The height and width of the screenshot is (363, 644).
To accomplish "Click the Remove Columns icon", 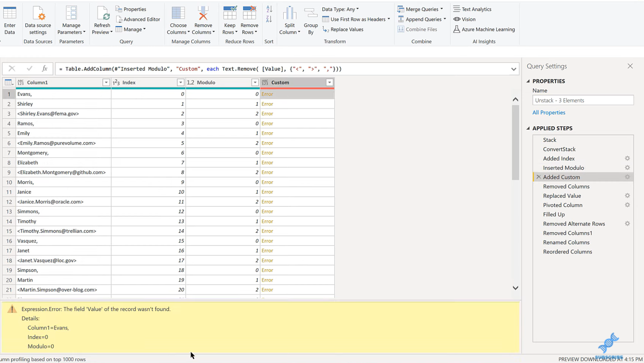I will pos(203,13).
